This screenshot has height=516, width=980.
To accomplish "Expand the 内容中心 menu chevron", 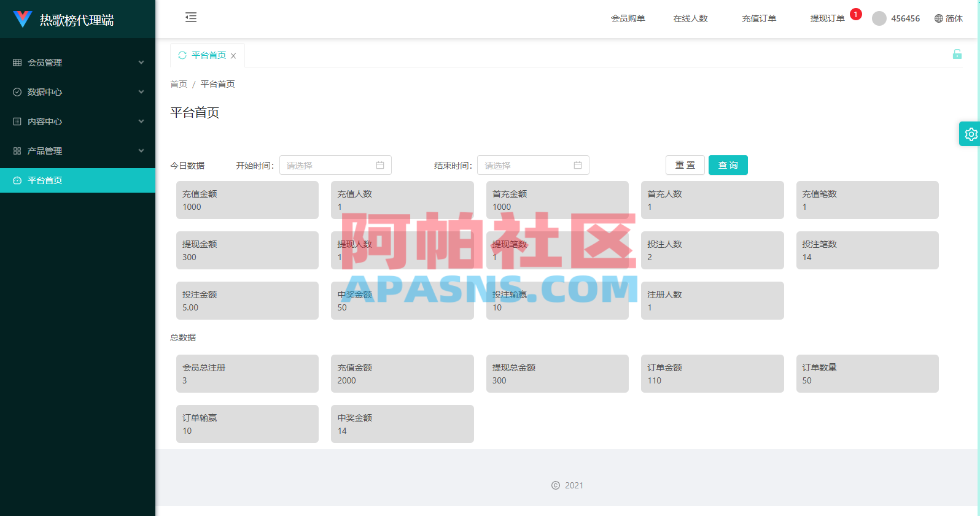I will tap(141, 121).
